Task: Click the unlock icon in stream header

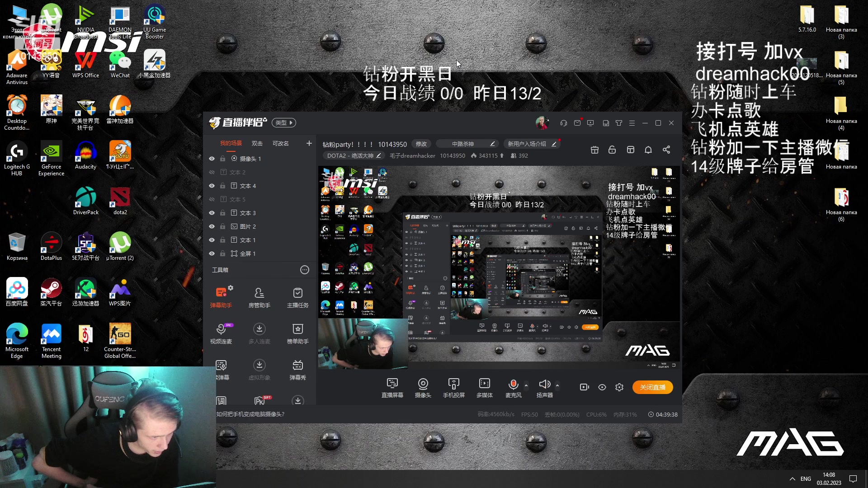Action: coord(612,150)
